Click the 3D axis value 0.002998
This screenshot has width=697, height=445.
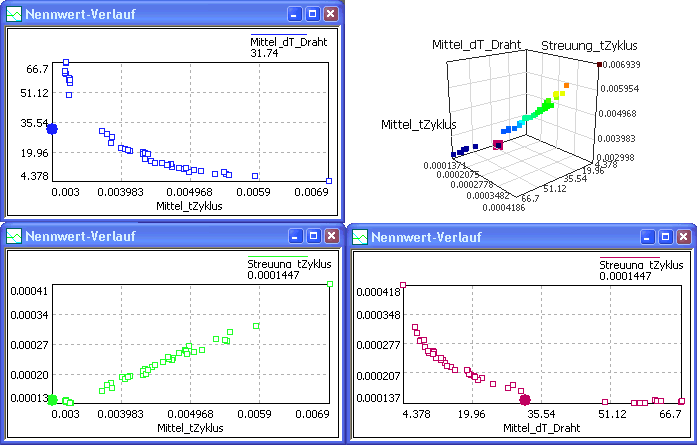(x=615, y=157)
